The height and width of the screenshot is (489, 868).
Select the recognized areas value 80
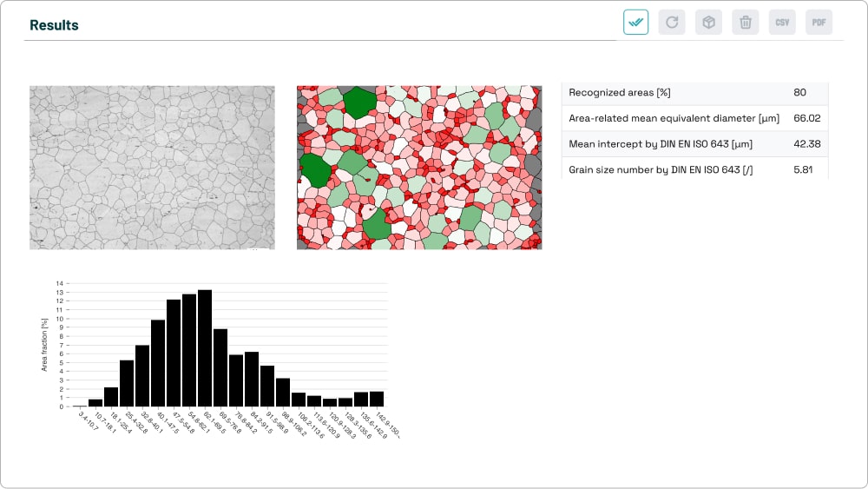coord(799,92)
